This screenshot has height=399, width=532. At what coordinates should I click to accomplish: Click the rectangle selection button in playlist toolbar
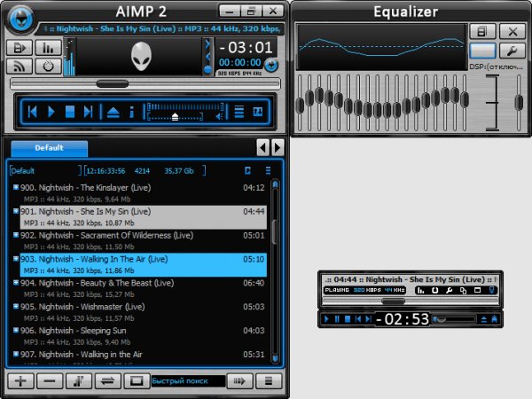[x=137, y=381]
